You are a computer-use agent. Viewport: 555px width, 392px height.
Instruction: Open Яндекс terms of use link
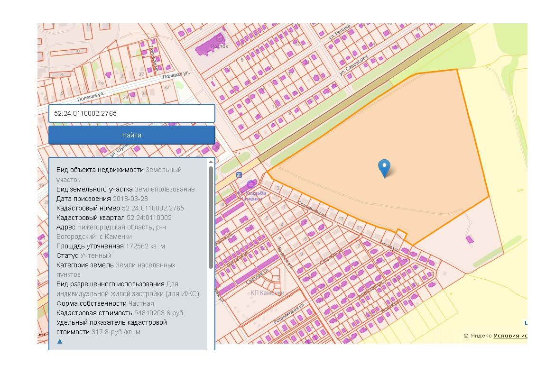(x=510, y=336)
